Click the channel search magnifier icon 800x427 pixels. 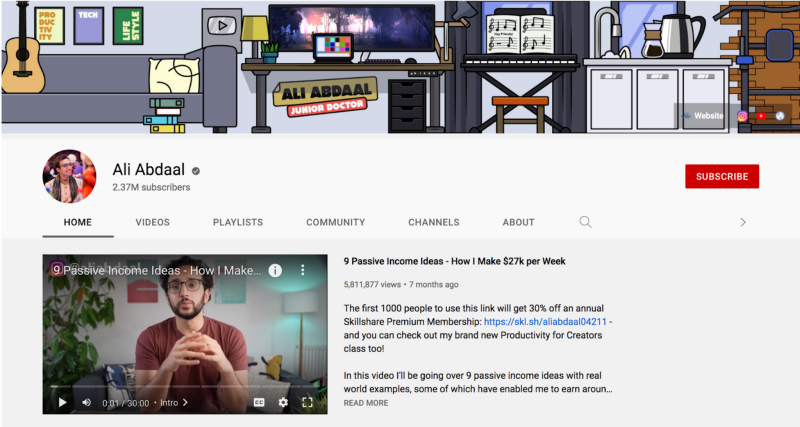point(585,222)
